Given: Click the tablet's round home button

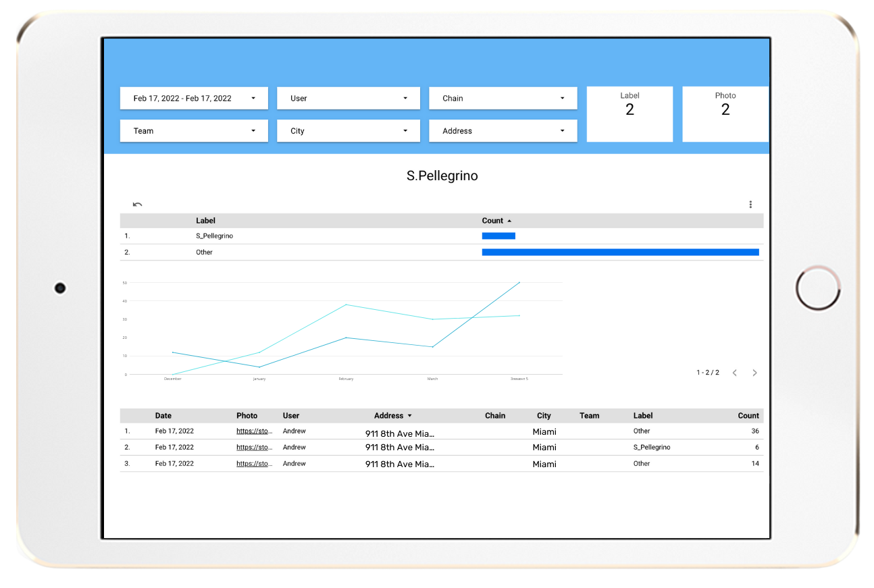Looking at the screenshot, I should click(x=818, y=288).
